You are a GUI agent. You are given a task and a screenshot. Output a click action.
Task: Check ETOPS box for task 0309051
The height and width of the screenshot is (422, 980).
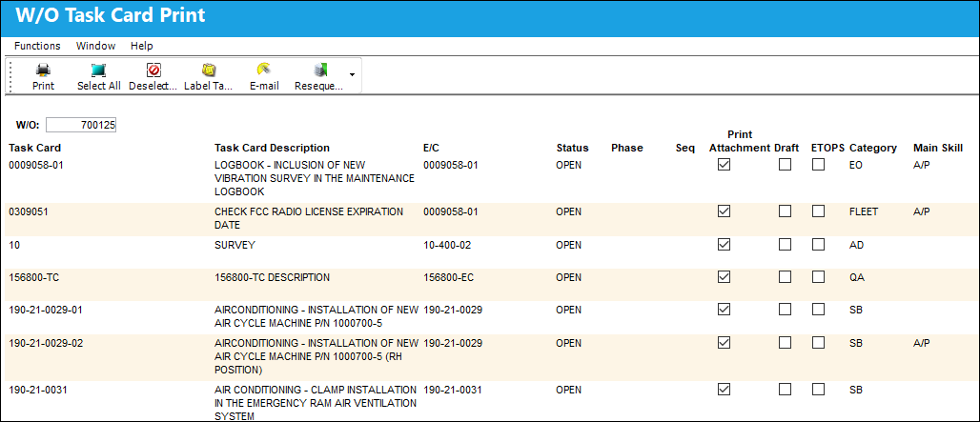[x=818, y=211]
